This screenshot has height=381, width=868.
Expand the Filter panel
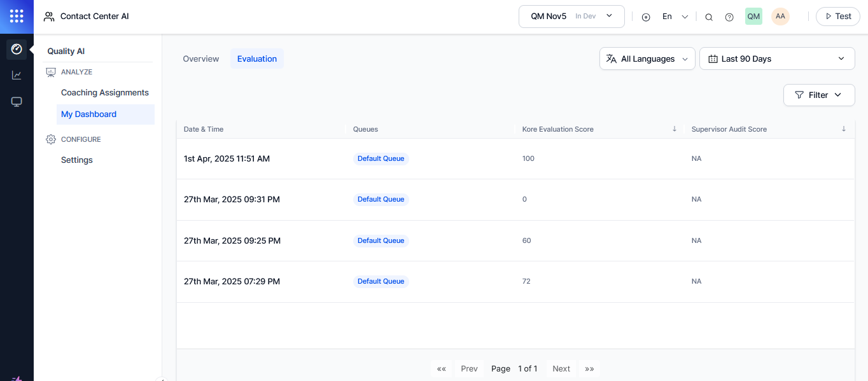point(819,94)
